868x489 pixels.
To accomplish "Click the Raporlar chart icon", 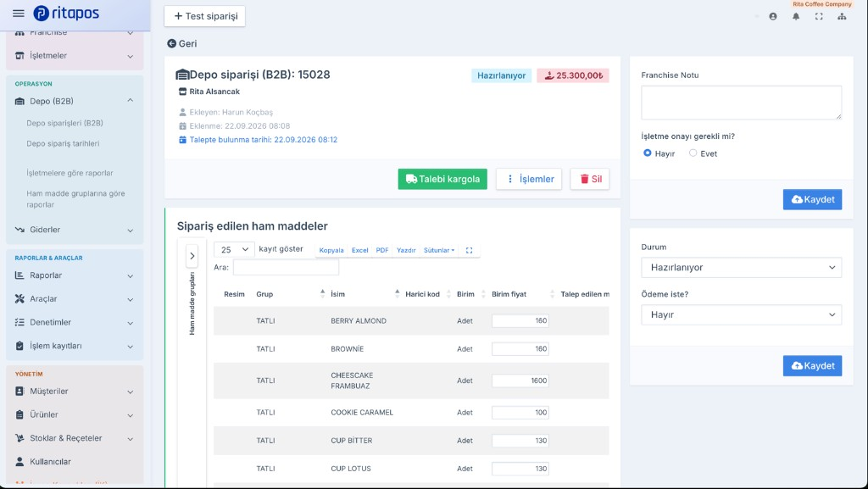I will click(x=19, y=275).
